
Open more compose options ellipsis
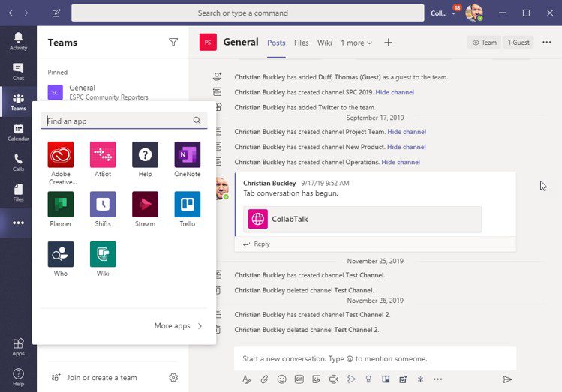click(437, 379)
